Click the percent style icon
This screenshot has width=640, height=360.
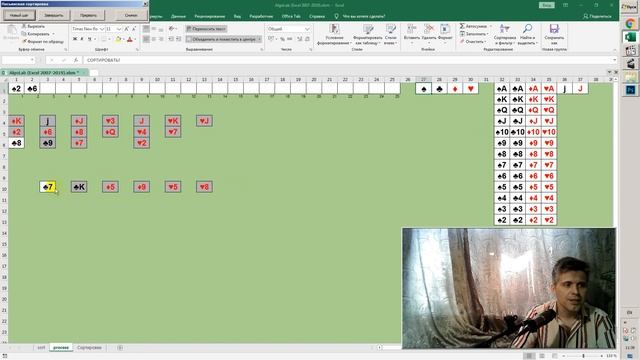282,39
